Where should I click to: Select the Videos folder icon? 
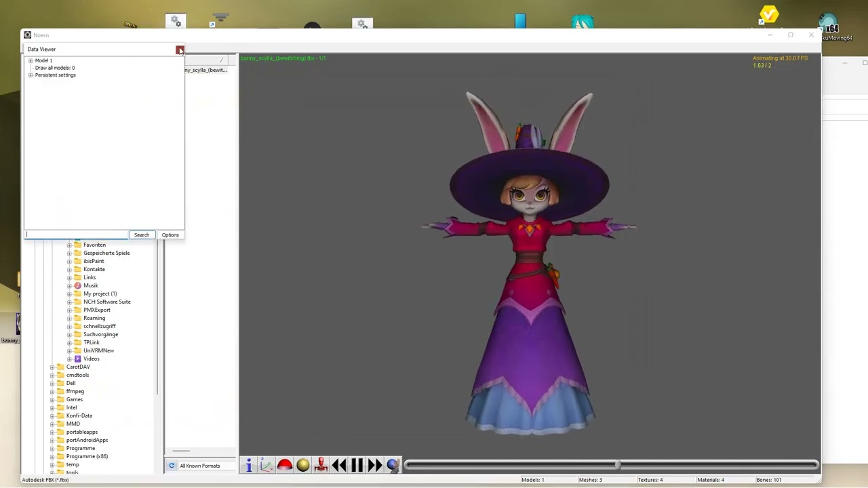tap(77, 359)
